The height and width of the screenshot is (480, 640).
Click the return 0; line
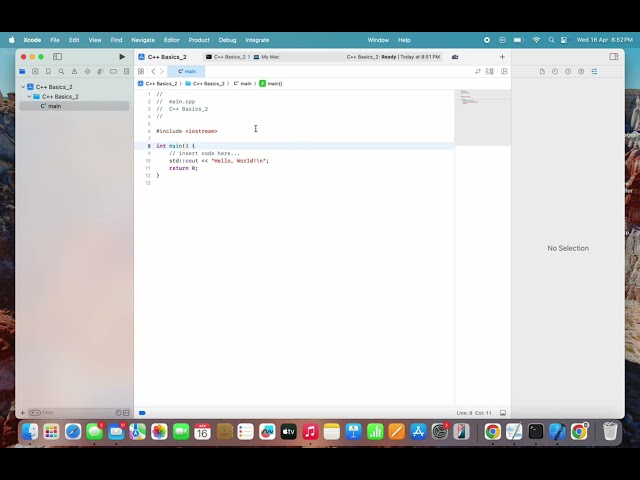[x=183, y=168]
